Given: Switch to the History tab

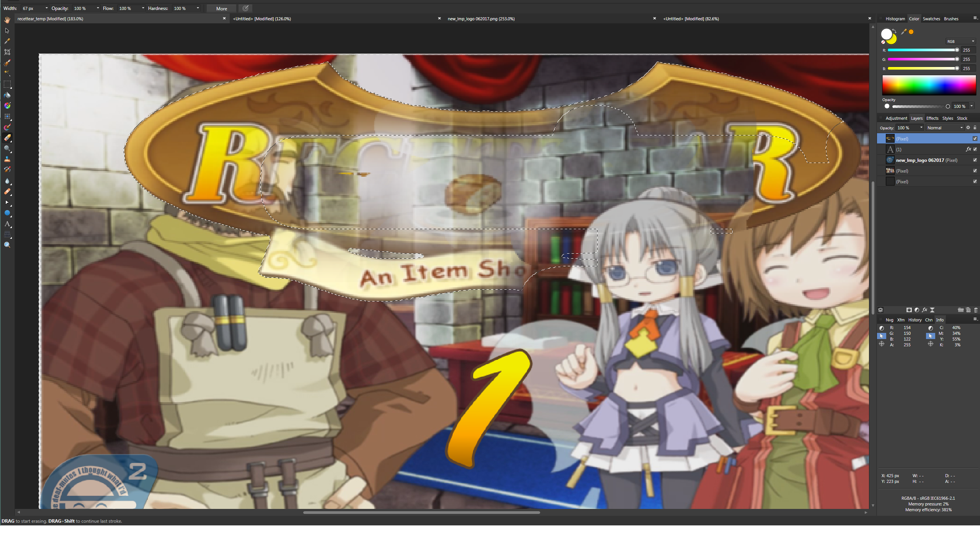Looking at the screenshot, I should pyautogui.click(x=915, y=320).
